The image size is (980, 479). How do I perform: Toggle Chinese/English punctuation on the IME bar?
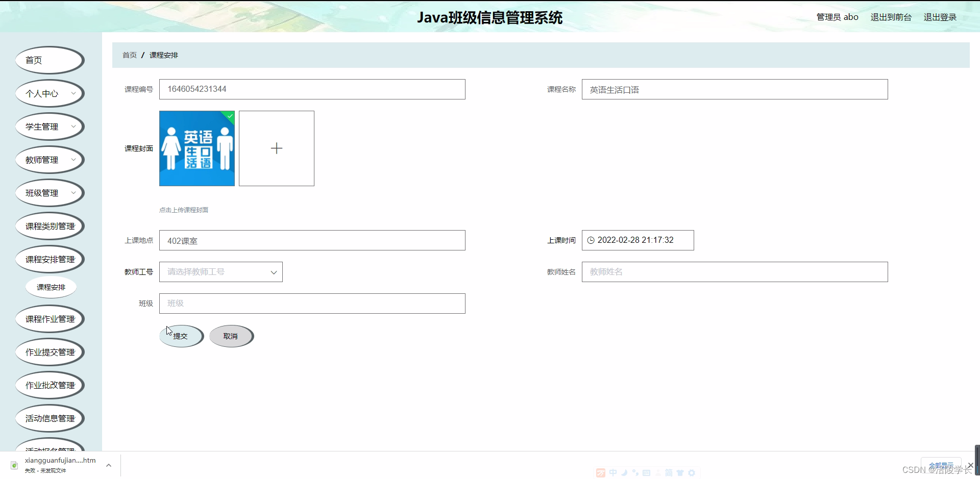coord(636,473)
